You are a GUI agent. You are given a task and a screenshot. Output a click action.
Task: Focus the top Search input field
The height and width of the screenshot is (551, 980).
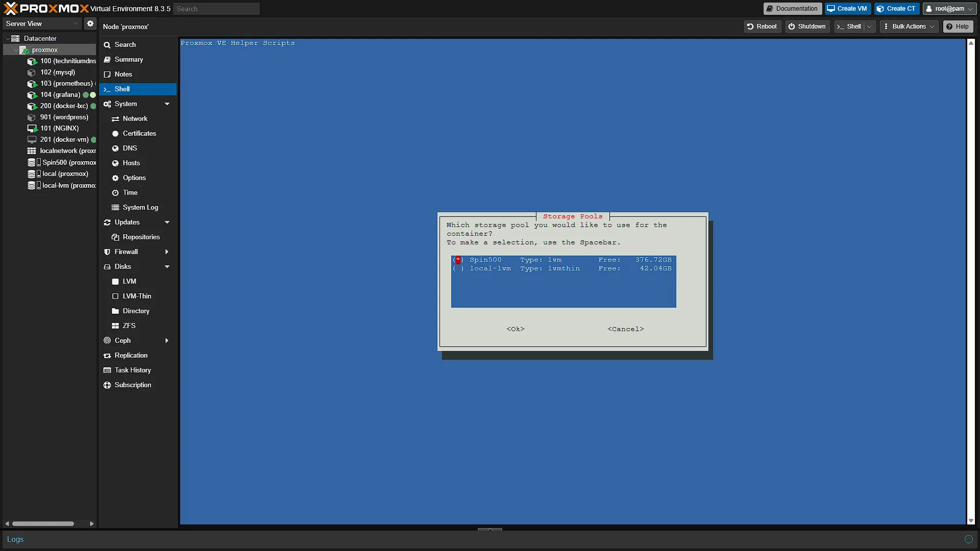pos(216,9)
